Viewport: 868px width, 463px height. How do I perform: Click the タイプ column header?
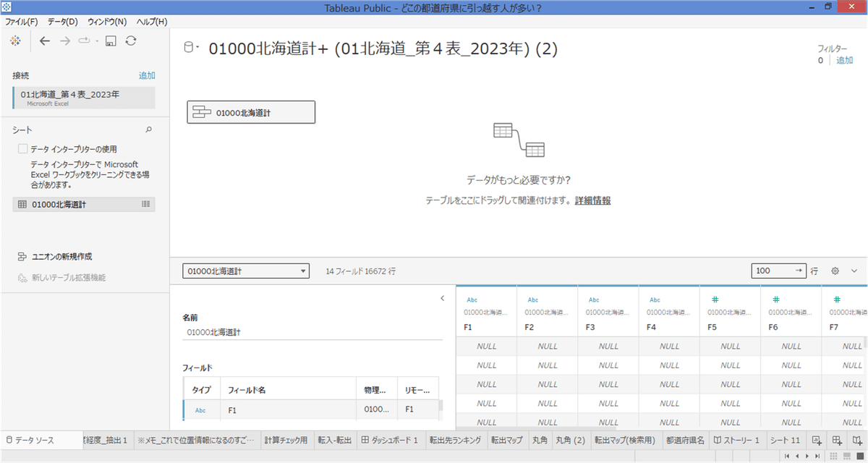tap(201, 390)
